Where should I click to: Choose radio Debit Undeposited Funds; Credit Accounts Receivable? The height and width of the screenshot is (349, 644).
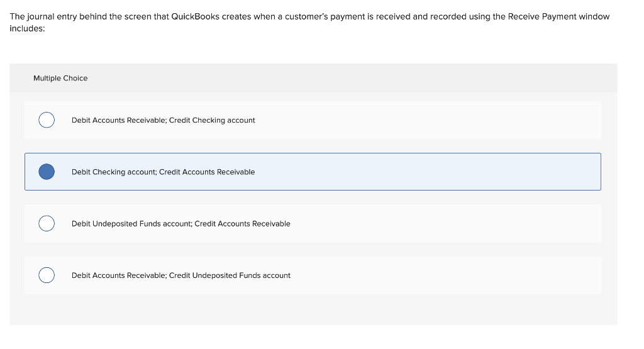point(47,223)
